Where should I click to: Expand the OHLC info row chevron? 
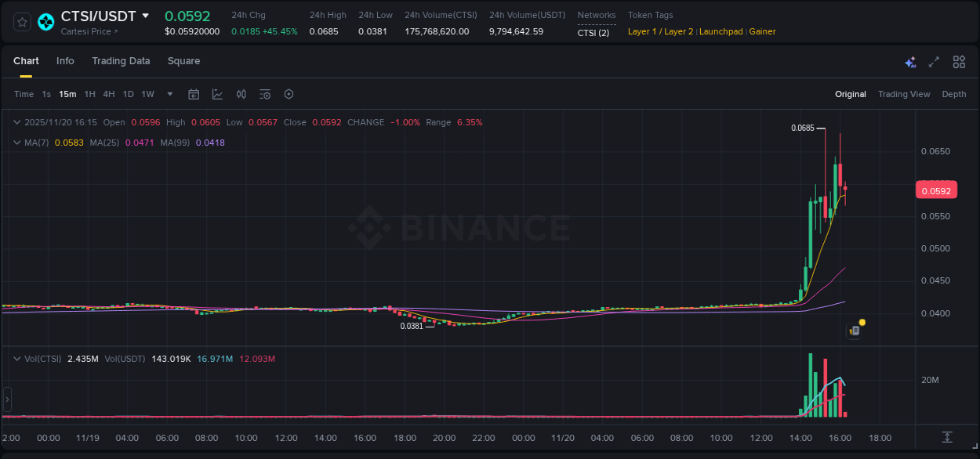tap(16, 122)
